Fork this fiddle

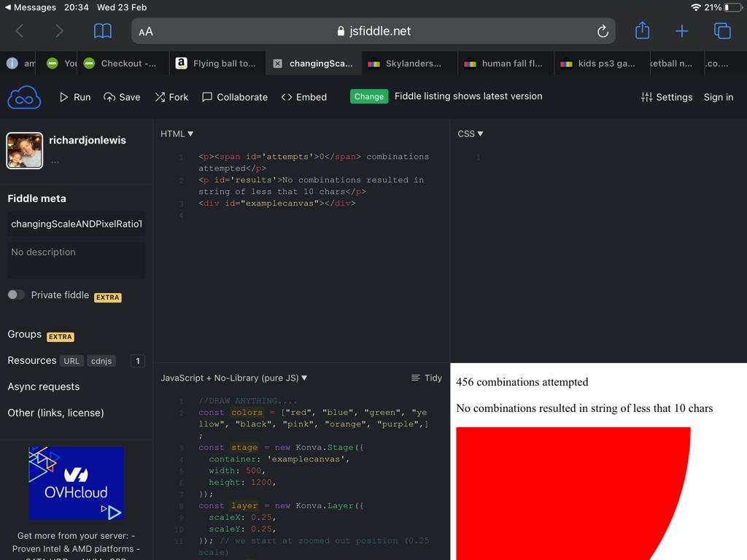tap(171, 96)
